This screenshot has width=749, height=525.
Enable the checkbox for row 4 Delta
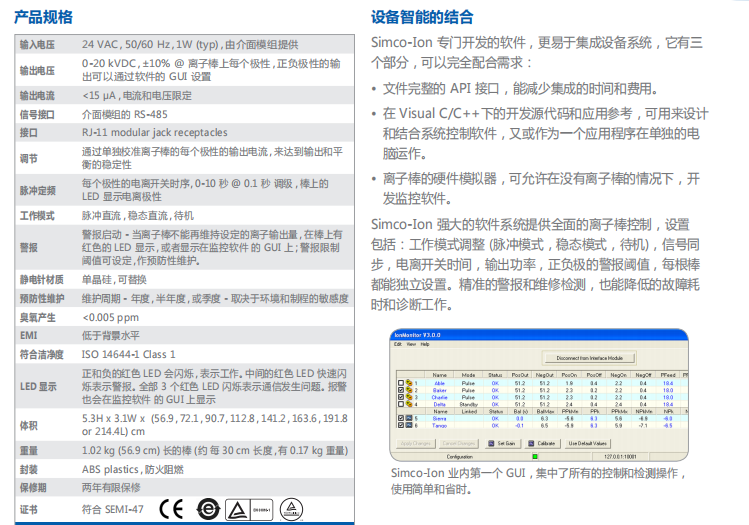(x=401, y=404)
